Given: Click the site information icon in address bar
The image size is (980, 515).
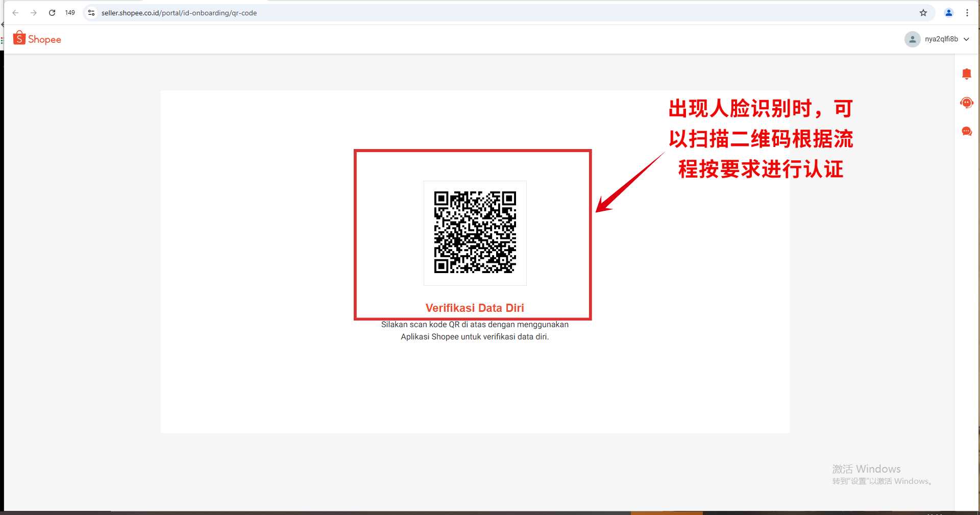Looking at the screenshot, I should coord(91,13).
